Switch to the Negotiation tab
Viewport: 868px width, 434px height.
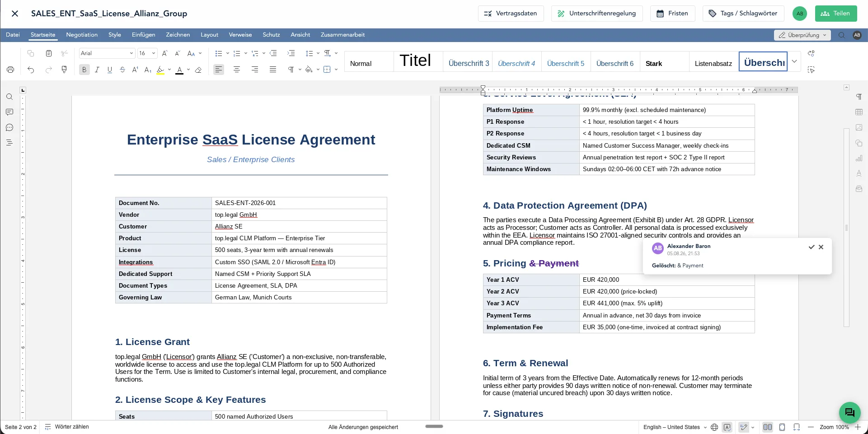[82, 35]
